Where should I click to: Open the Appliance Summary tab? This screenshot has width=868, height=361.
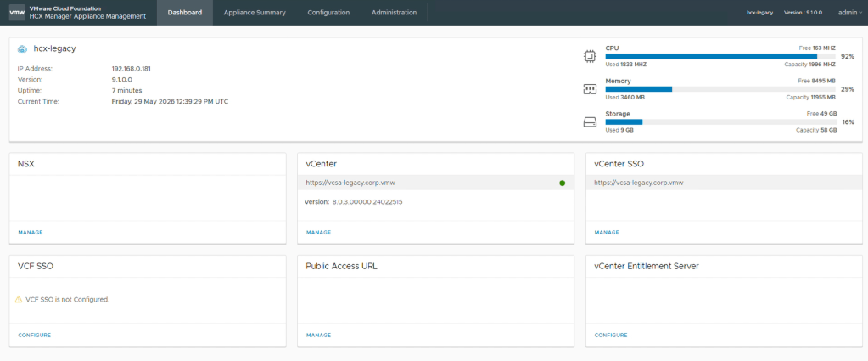coord(255,13)
